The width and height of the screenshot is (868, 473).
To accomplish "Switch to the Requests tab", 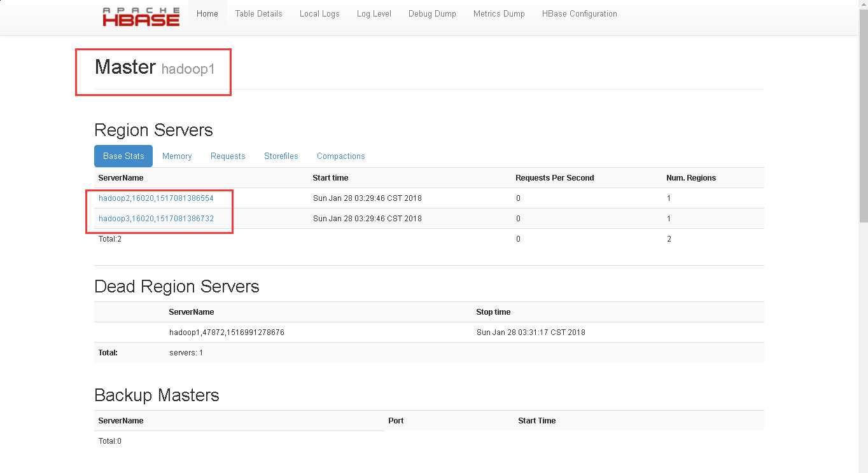I will click(228, 156).
